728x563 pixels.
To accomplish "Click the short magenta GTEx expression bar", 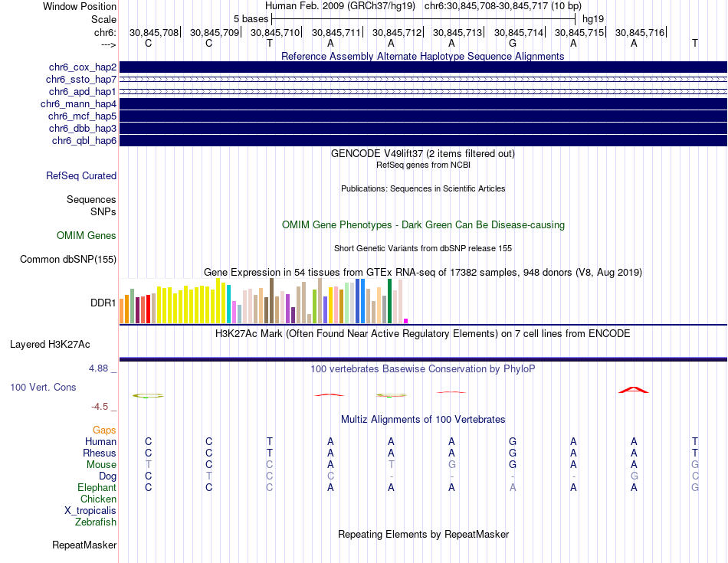I will (x=406, y=321).
